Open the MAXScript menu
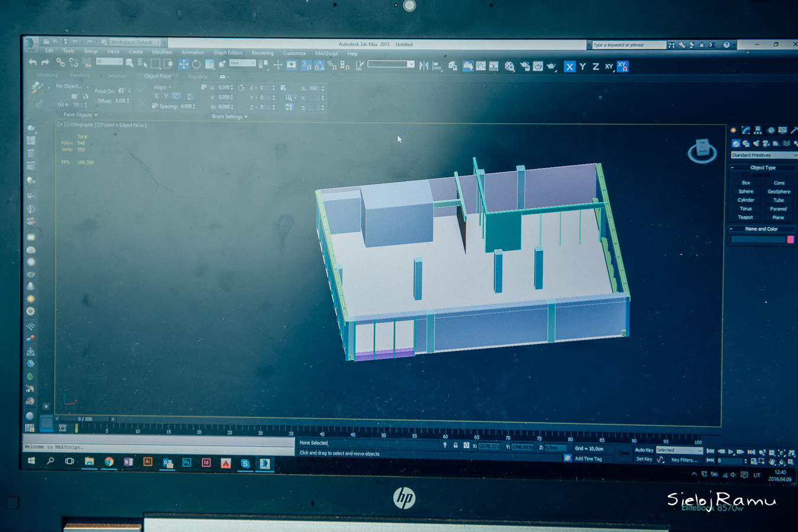 327,53
